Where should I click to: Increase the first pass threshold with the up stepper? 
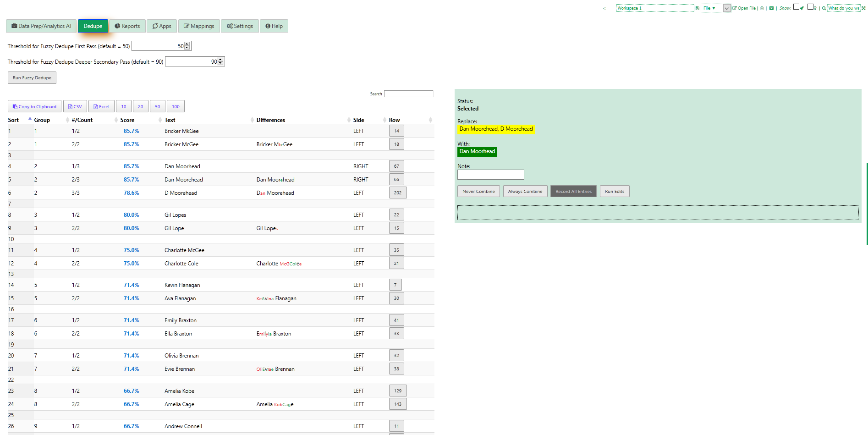tap(187, 44)
